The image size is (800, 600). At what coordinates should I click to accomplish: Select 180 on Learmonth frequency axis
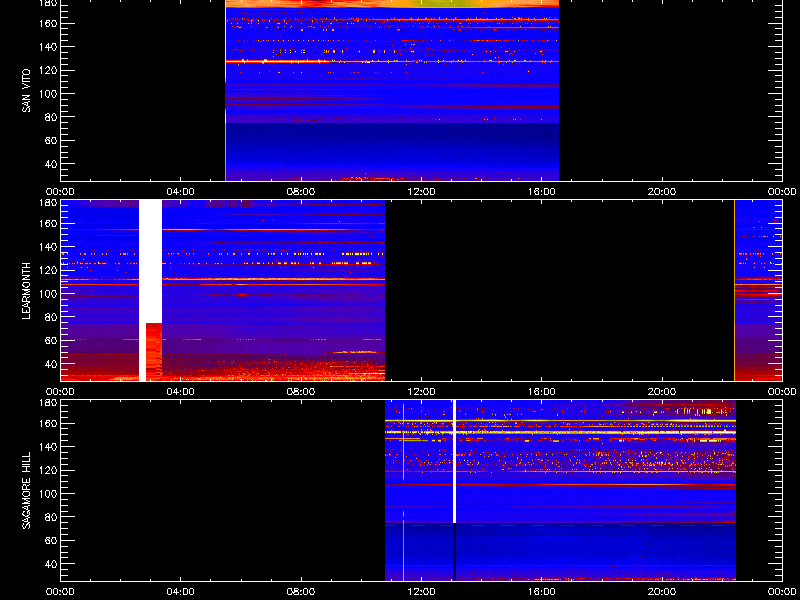point(49,203)
